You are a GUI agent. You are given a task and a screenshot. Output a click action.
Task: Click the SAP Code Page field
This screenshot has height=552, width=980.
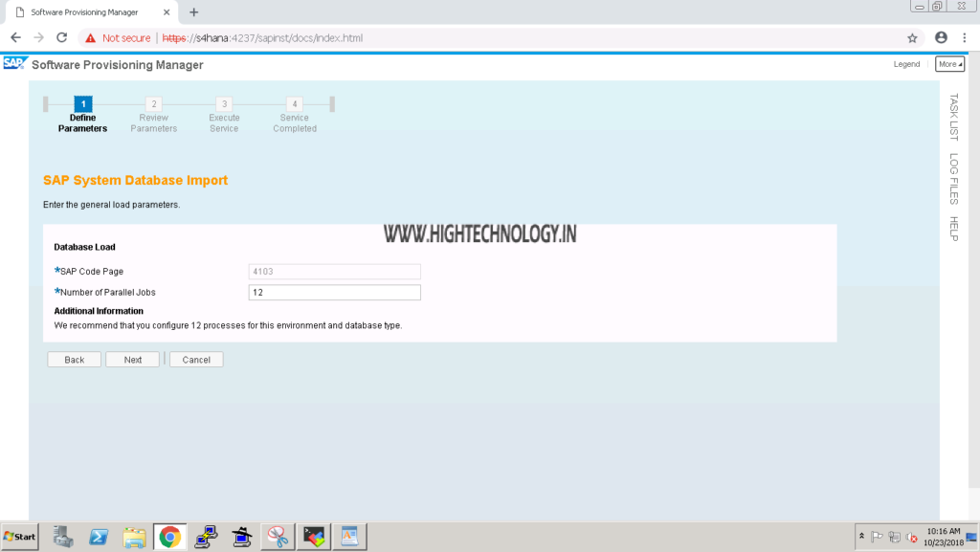click(334, 272)
